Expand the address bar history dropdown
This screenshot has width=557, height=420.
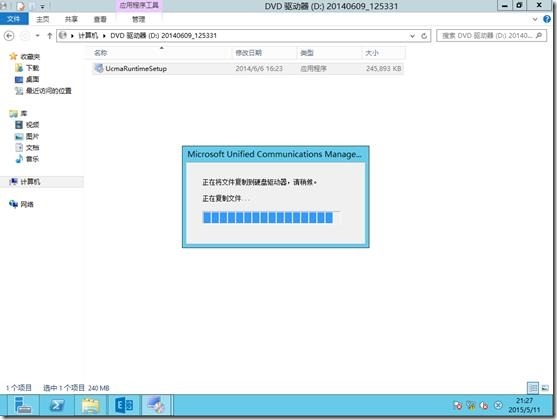(x=412, y=36)
